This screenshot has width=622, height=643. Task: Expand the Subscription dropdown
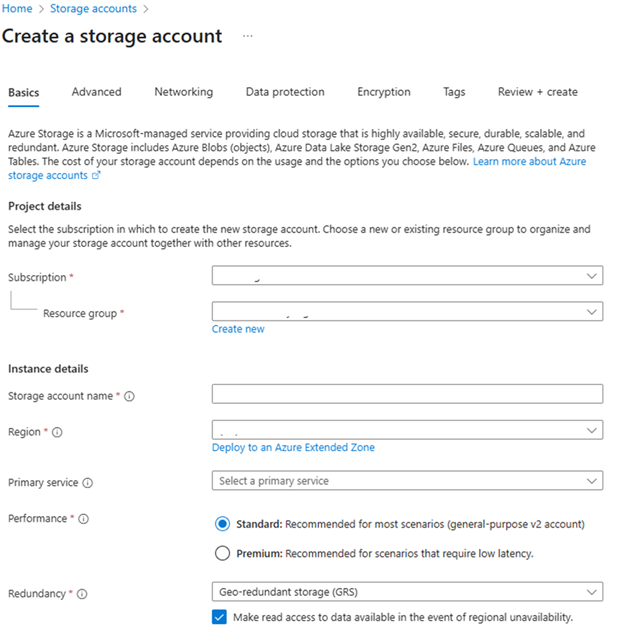(x=407, y=276)
